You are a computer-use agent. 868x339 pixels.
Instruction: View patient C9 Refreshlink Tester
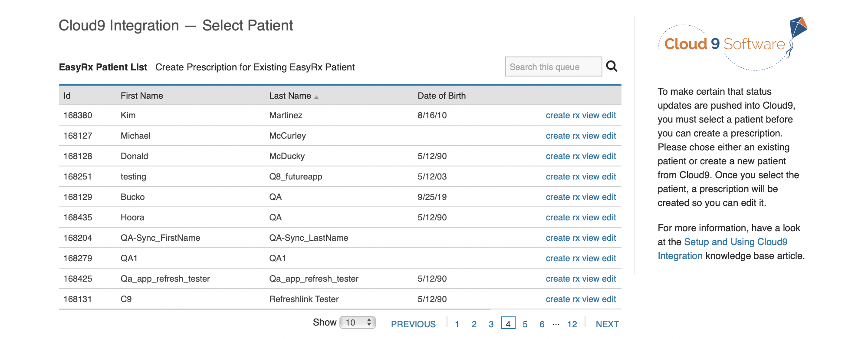click(591, 299)
